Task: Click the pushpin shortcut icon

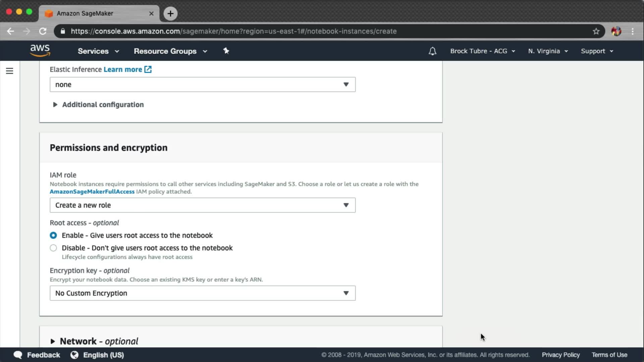Action: pyautogui.click(x=226, y=51)
